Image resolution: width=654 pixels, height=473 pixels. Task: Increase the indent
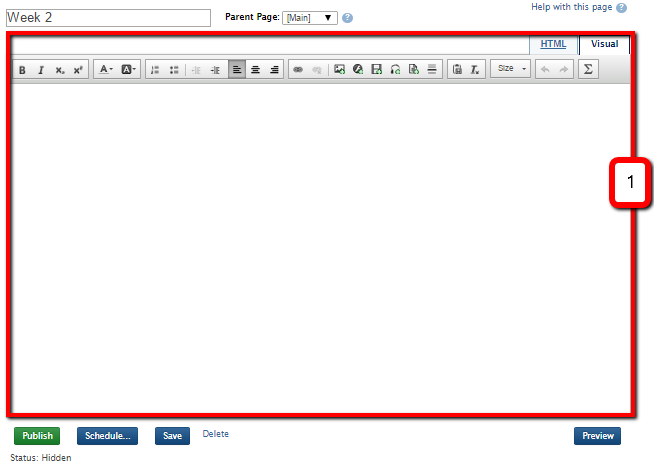pyautogui.click(x=215, y=70)
